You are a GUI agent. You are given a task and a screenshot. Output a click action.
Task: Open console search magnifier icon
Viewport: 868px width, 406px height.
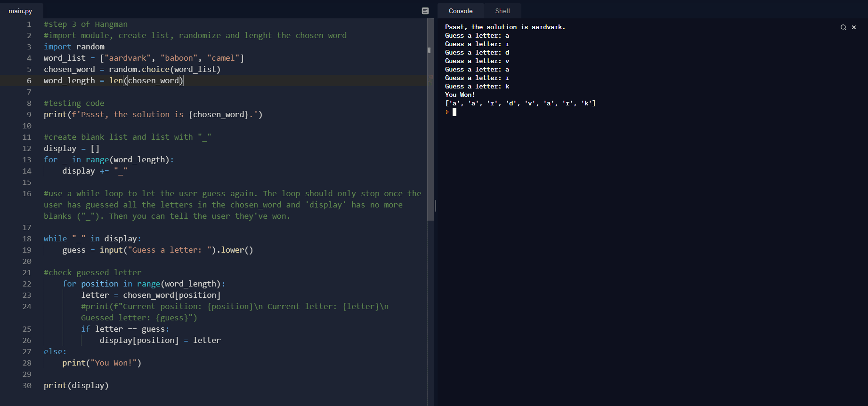(x=844, y=27)
